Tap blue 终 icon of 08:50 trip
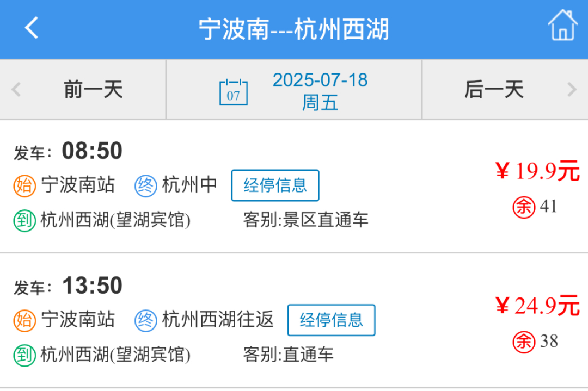 [x=145, y=186]
